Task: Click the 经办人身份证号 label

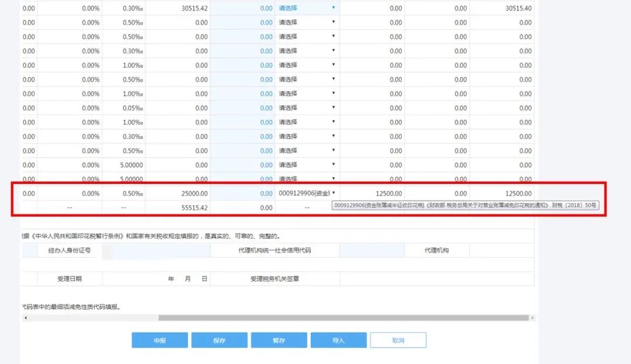Action: coord(69,251)
